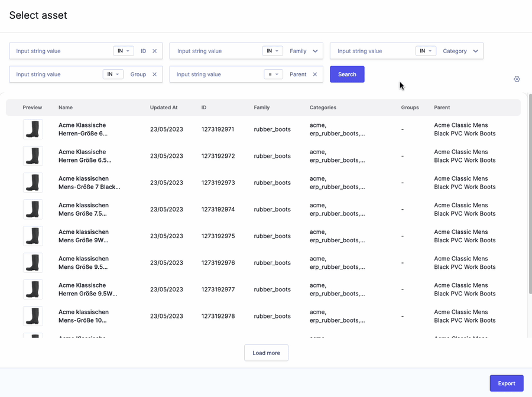Click boot thumbnail for ID 1273192977
Image resolution: width=532 pixels, height=397 pixels.
click(33, 289)
